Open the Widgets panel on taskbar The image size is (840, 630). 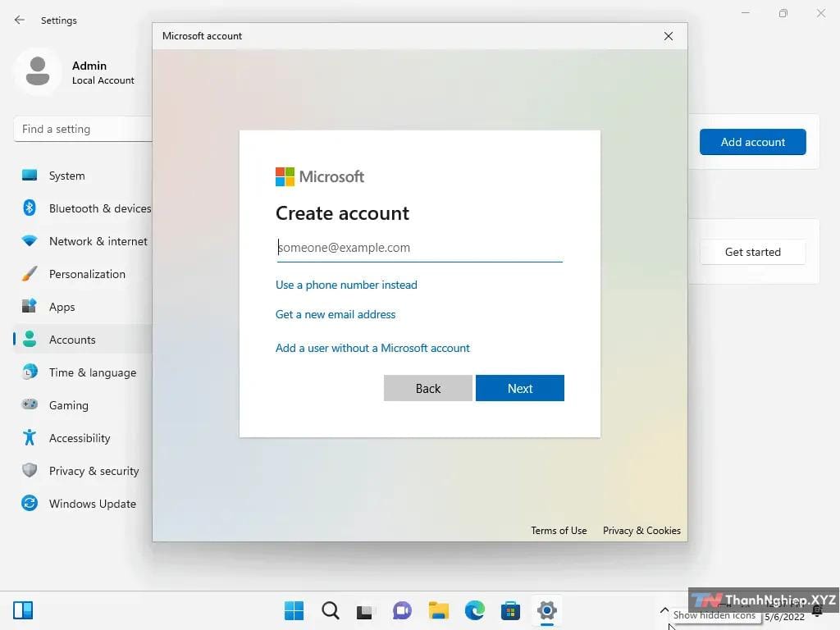(x=23, y=610)
